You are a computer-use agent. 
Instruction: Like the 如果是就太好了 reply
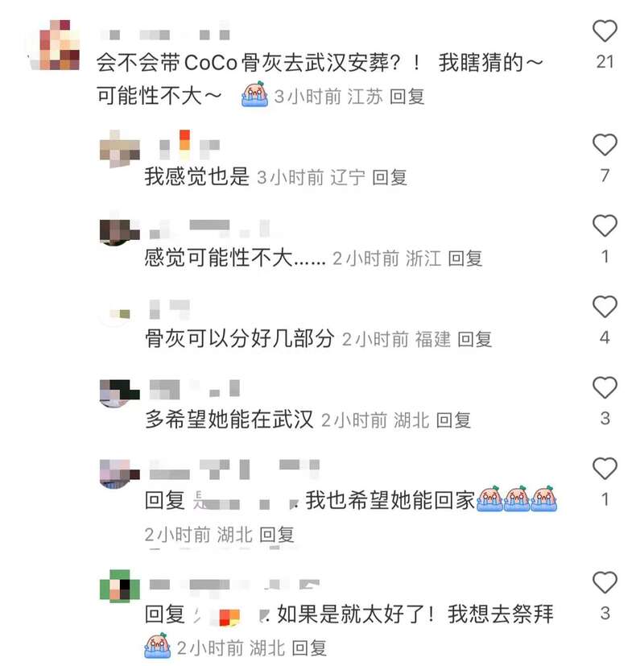tap(604, 582)
